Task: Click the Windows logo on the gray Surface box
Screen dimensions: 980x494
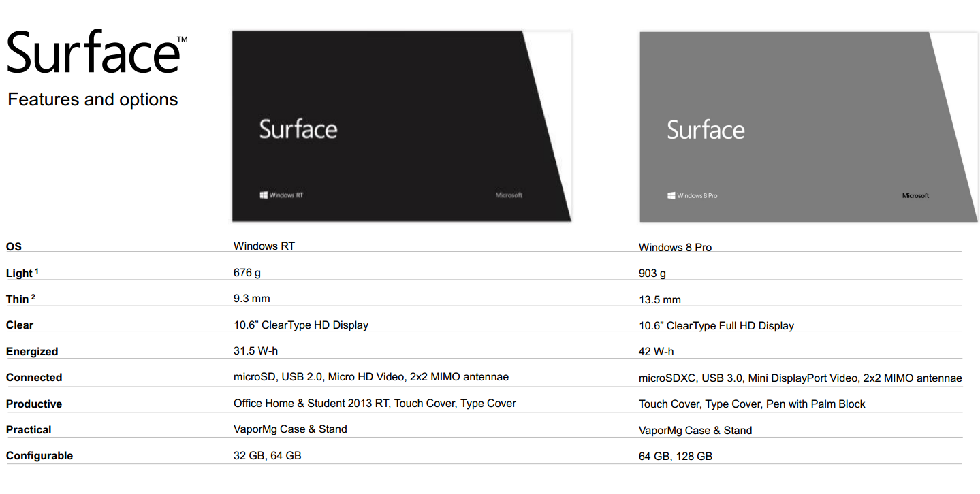Action: coord(671,196)
